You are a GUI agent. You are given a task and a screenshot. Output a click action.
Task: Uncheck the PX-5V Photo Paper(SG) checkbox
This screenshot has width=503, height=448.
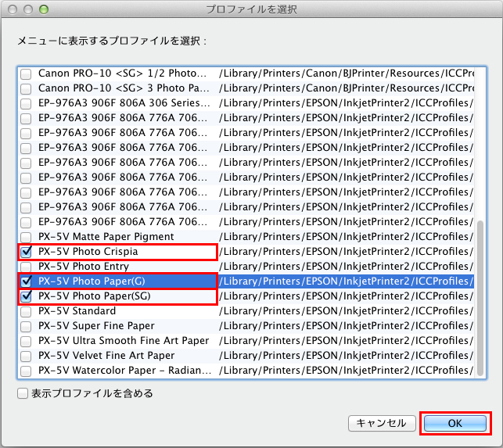(26, 296)
